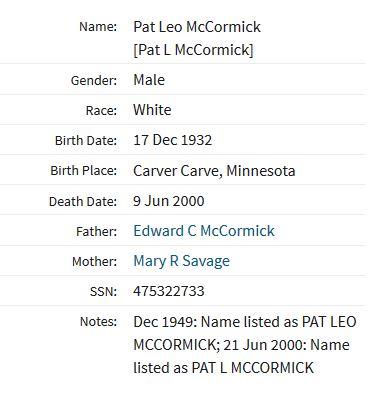Click the SSN field label
Screen dimensions: 384x393
103,291
